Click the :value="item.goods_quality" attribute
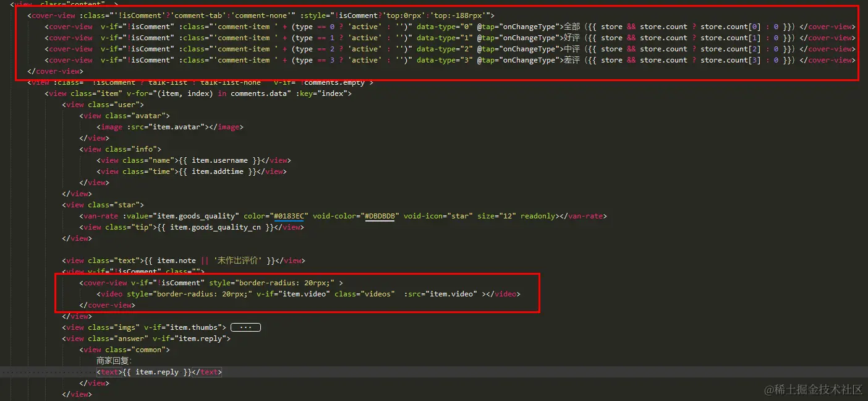Image resolution: width=868 pixels, height=401 pixels. pos(181,216)
